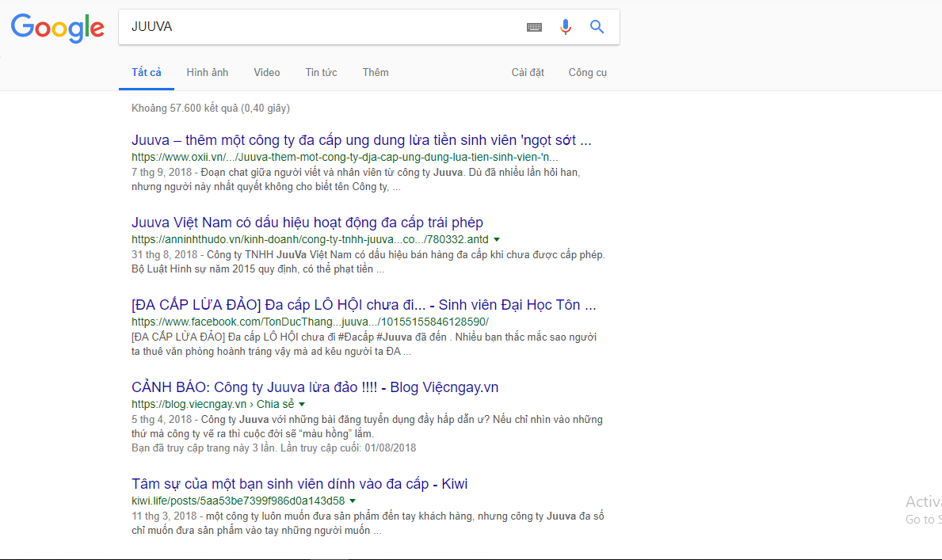Viewport: 942px width, 560px height.
Task: Open 'Juuva Việt Nam có dấu hiệu' result
Action: point(307,223)
